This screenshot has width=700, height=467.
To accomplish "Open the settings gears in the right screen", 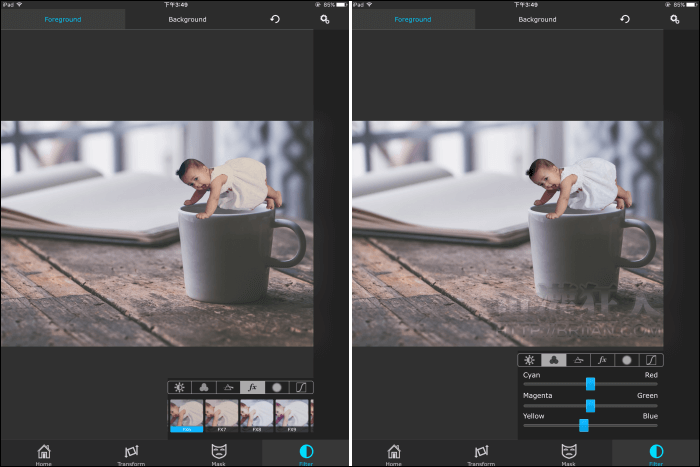I will point(675,19).
